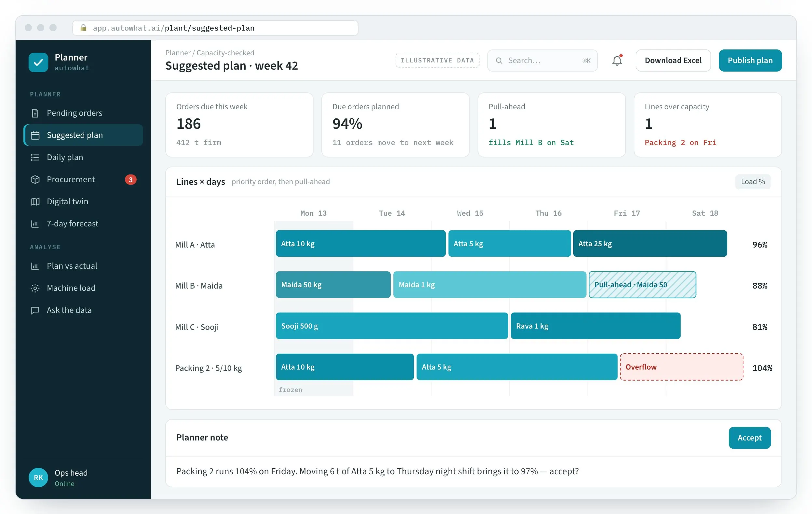
Task: Click the red Overflow block
Action: [x=681, y=367]
